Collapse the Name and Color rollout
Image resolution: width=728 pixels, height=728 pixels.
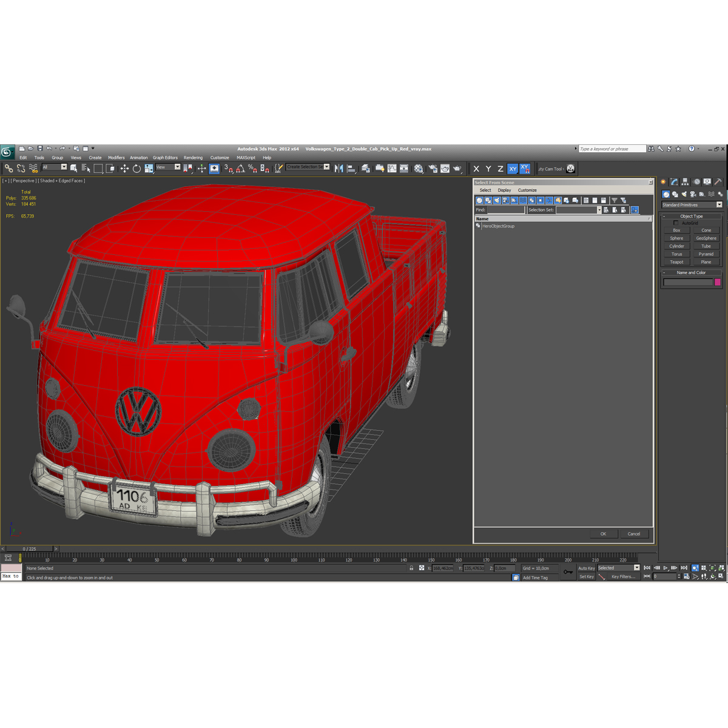click(x=692, y=272)
